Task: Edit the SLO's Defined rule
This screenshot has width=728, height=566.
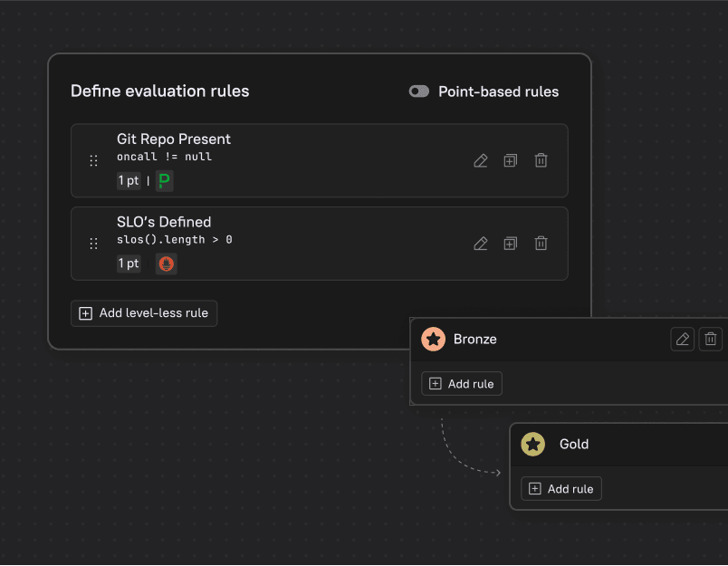Action: click(x=481, y=244)
